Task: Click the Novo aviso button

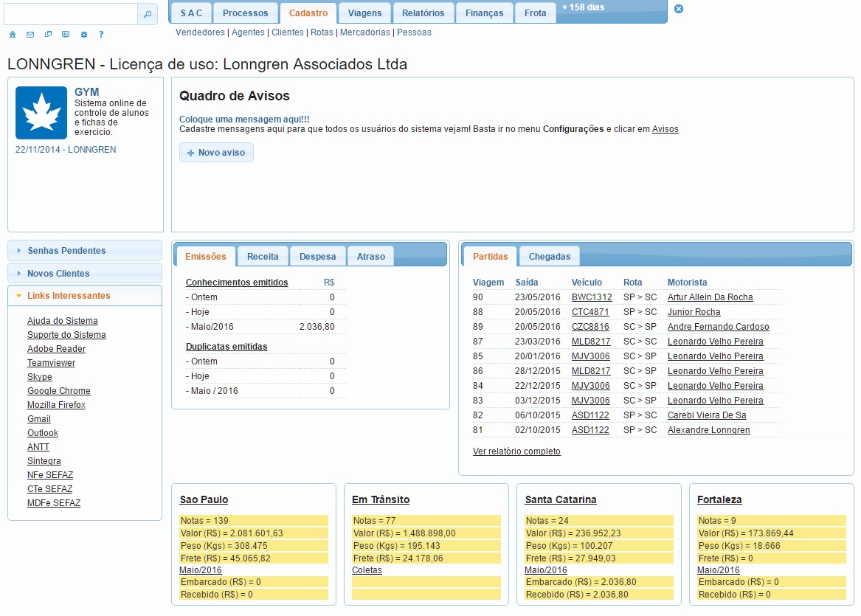Action: [x=216, y=153]
